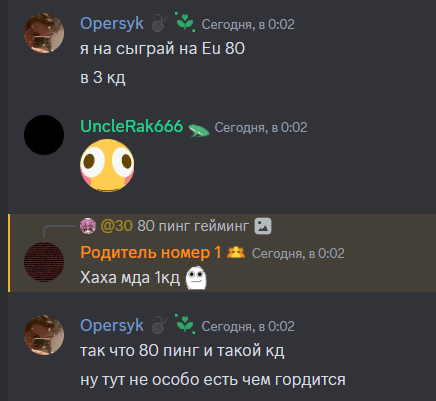Viewport: 436px width, 401px height.
Task: Open the UncleRak666 username profile
Action: (x=132, y=126)
